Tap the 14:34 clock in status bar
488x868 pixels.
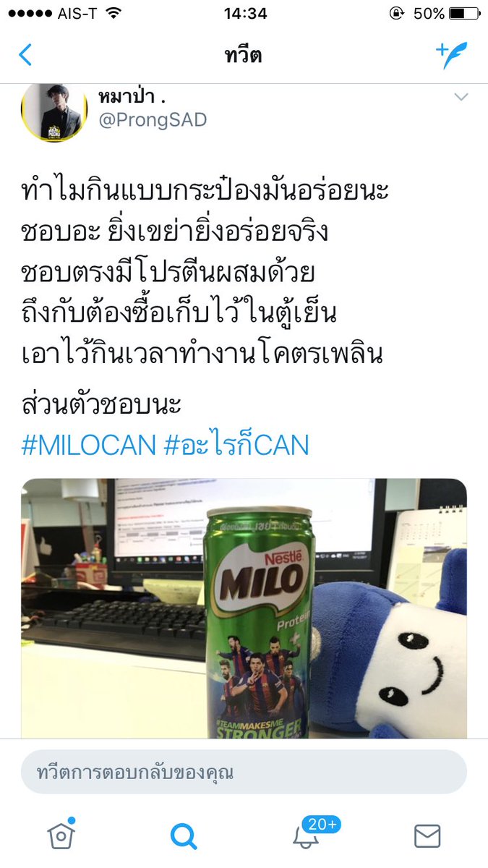[x=245, y=14]
